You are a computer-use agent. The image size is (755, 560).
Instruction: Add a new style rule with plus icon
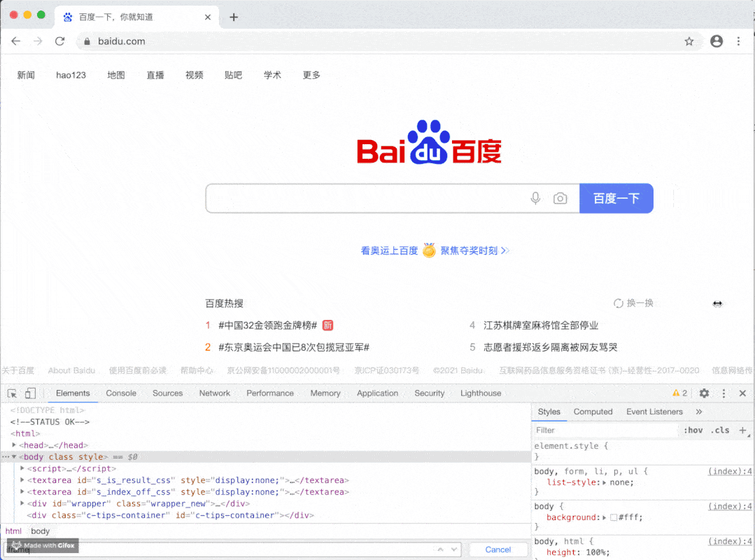click(x=743, y=430)
